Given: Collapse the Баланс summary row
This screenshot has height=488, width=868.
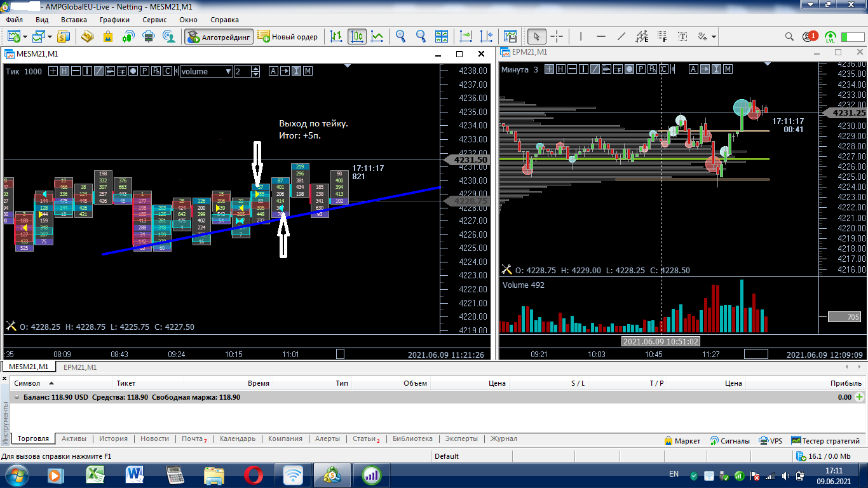Looking at the screenshot, I should (x=17, y=397).
